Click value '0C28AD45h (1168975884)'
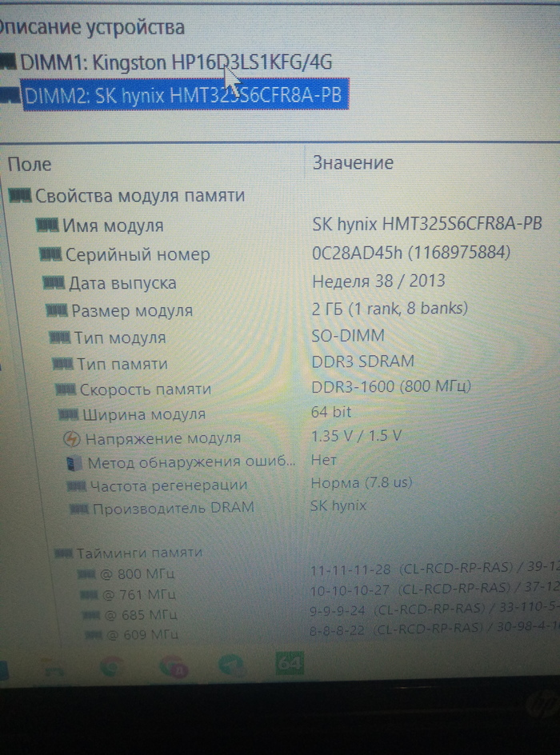 (411, 253)
